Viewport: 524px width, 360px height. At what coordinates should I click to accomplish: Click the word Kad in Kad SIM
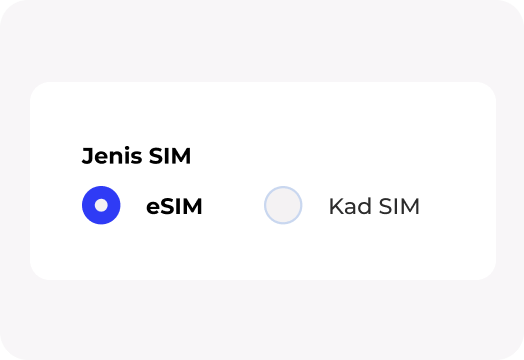tap(350, 206)
